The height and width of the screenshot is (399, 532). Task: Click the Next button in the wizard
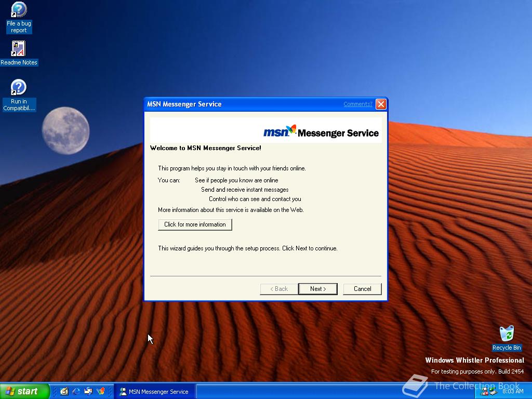318,289
